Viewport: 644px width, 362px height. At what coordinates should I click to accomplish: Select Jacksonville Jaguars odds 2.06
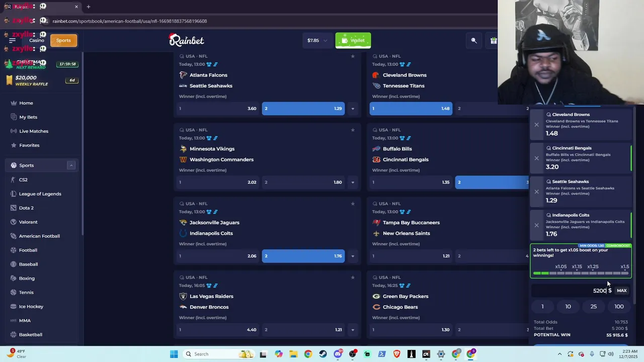[x=218, y=256]
